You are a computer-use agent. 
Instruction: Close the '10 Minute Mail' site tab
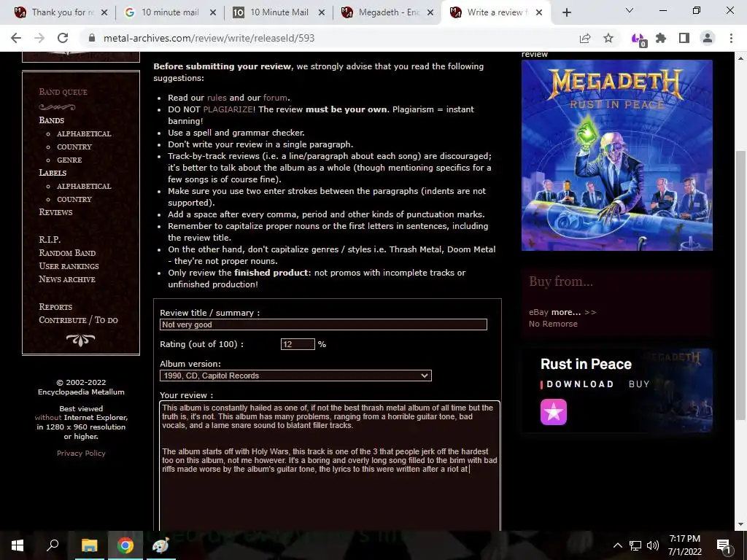[322, 12]
